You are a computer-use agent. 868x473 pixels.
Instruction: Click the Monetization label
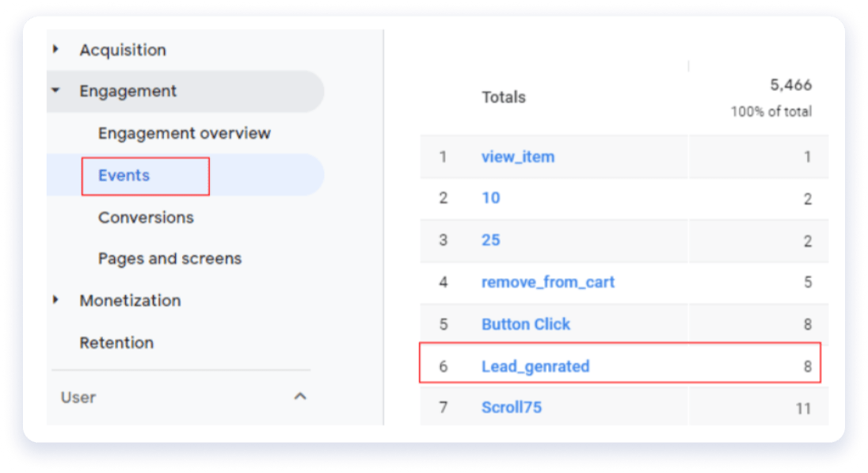click(130, 300)
